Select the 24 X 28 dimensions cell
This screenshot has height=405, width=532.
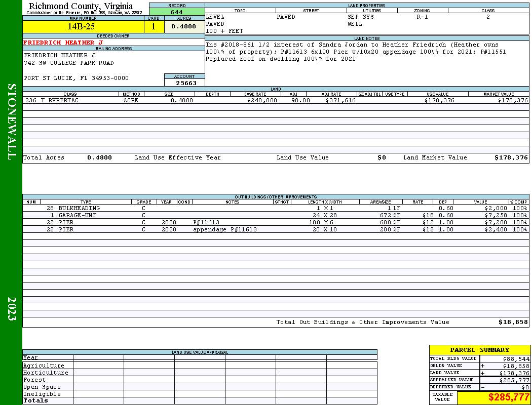325,215
